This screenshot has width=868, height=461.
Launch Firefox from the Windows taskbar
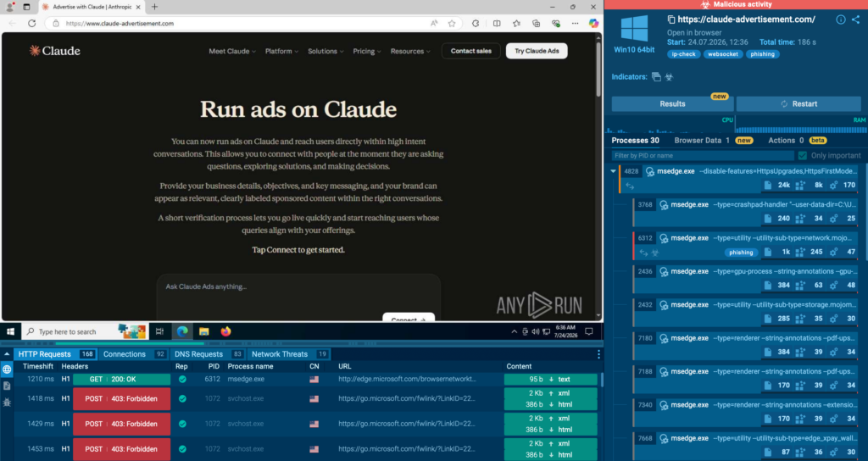225,331
